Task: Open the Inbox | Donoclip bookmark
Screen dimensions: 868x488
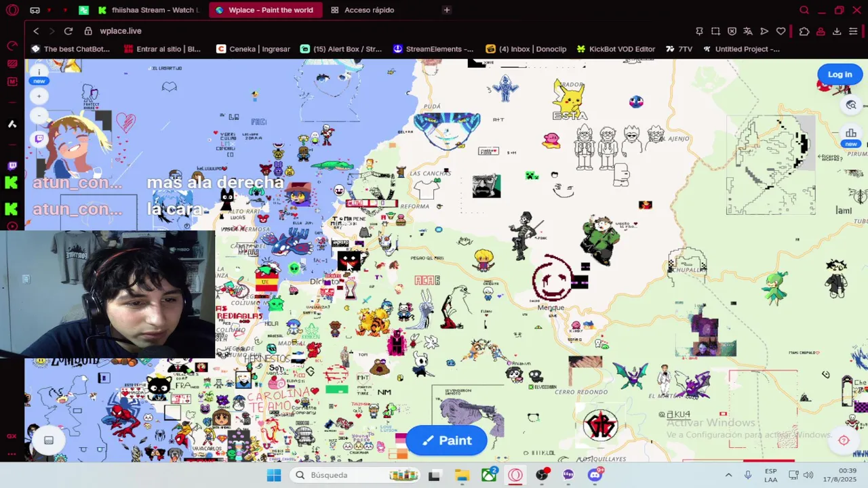Action: [x=526, y=49]
